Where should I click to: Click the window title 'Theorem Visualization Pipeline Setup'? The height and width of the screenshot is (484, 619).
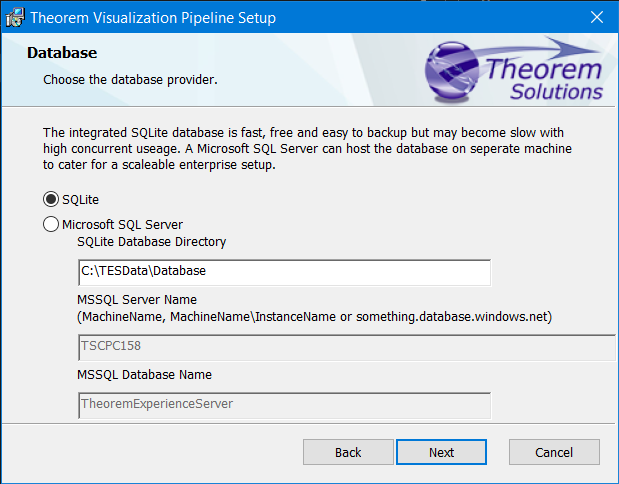(153, 18)
